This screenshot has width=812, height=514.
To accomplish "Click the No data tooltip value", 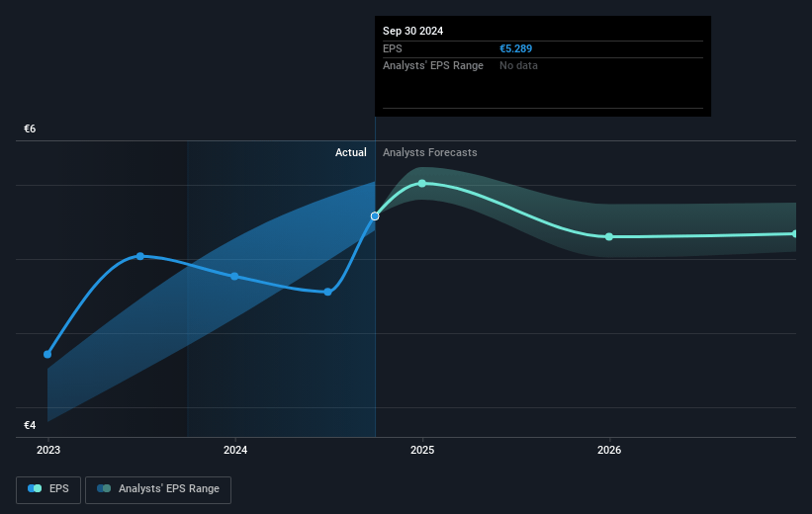I will [x=518, y=66].
